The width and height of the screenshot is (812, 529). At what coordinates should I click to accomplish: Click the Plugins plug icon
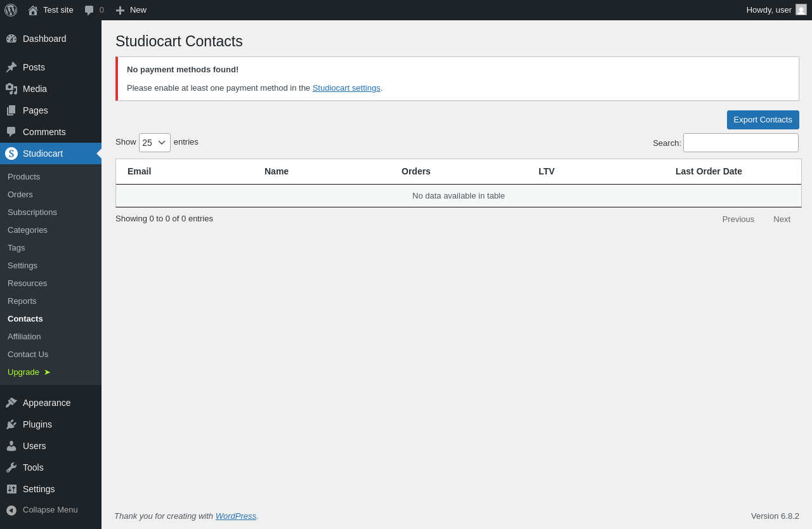(x=11, y=424)
